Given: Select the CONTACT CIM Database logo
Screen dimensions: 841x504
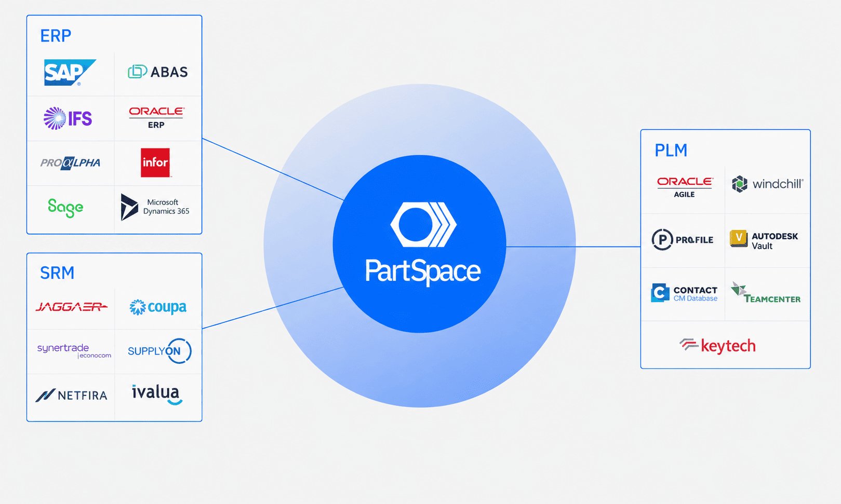Looking at the screenshot, I should [x=684, y=293].
